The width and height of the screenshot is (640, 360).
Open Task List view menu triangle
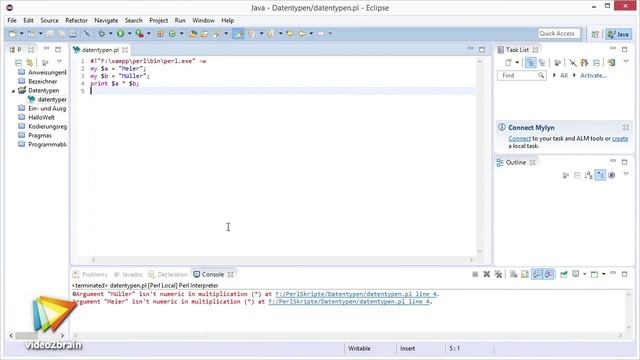point(626,62)
